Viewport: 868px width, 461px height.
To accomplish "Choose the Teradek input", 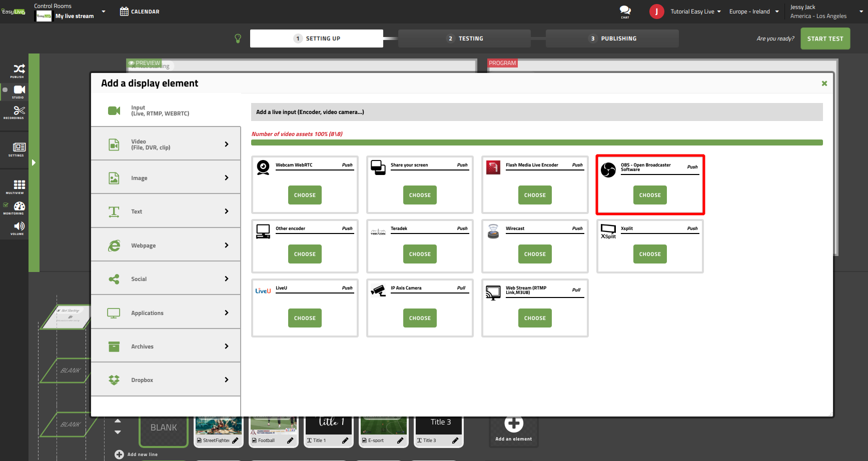I will (x=420, y=254).
